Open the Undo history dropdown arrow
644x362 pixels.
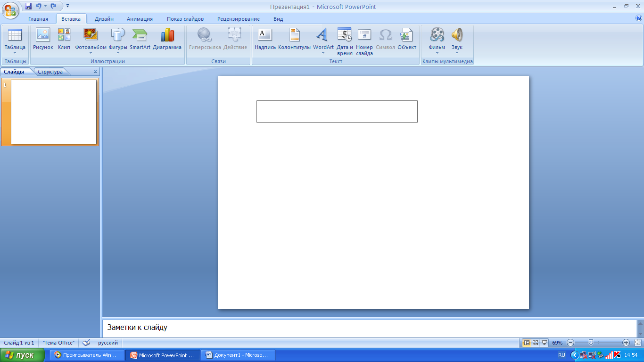pyautogui.click(x=46, y=6)
